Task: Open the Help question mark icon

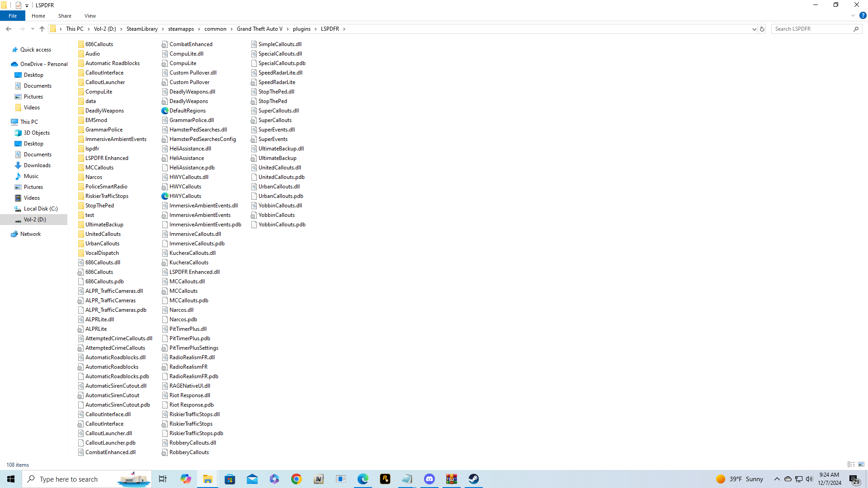Action: pos(863,15)
